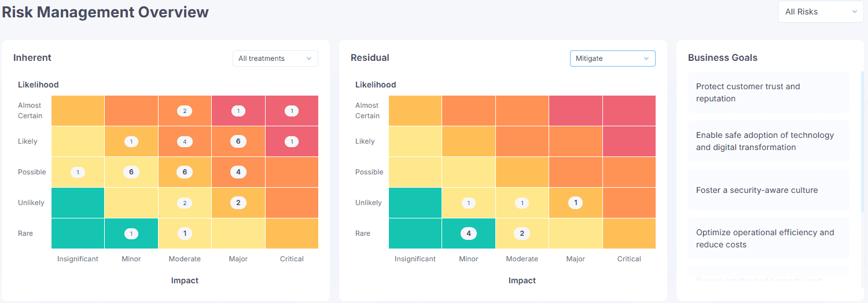This screenshot has width=868, height=303.
Task: Select the Residual Rare Moderate badge 2
Action: pos(522,233)
